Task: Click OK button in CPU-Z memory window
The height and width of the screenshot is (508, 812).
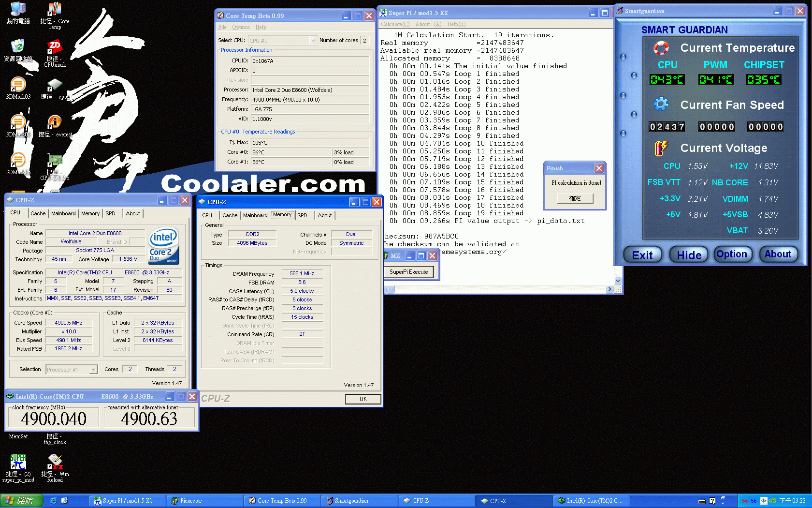Action: click(x=363, y=399)
